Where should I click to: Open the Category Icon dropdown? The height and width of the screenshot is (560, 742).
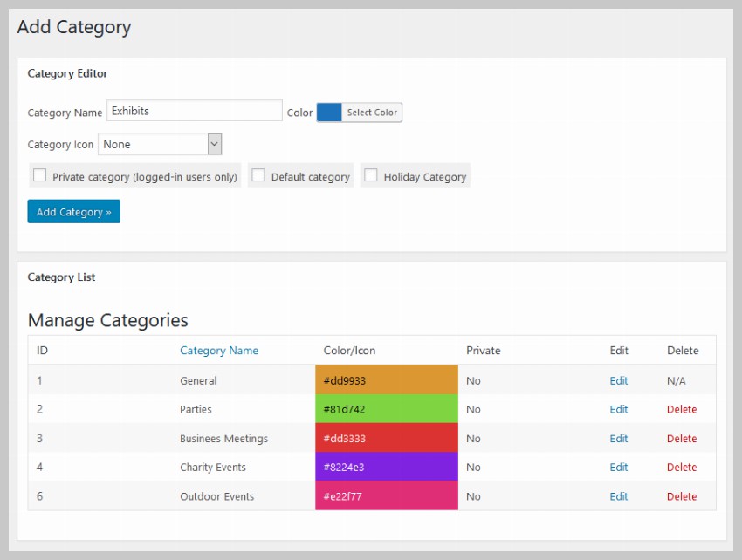(x=160, y=144)
